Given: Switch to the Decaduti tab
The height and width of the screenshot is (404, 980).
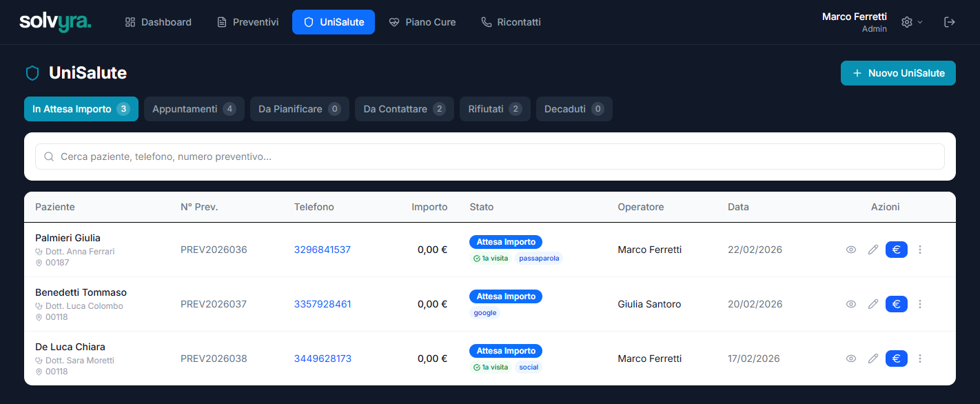Looking at the screenshot, I should (574, 109).
